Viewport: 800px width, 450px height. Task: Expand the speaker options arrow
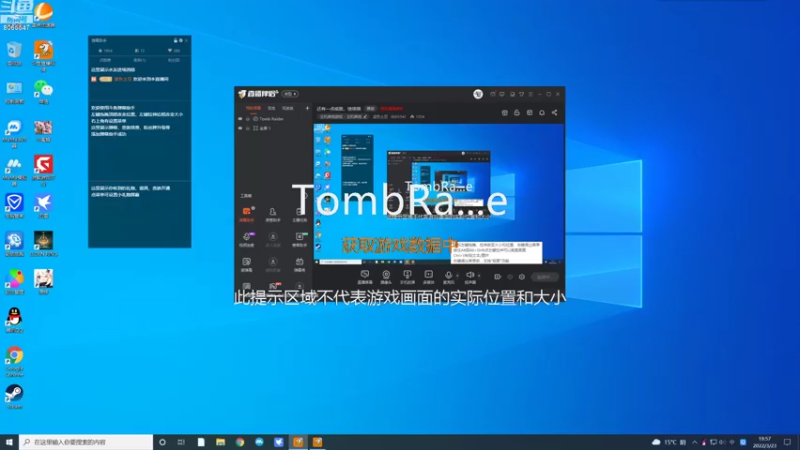(x=479, y=276)
